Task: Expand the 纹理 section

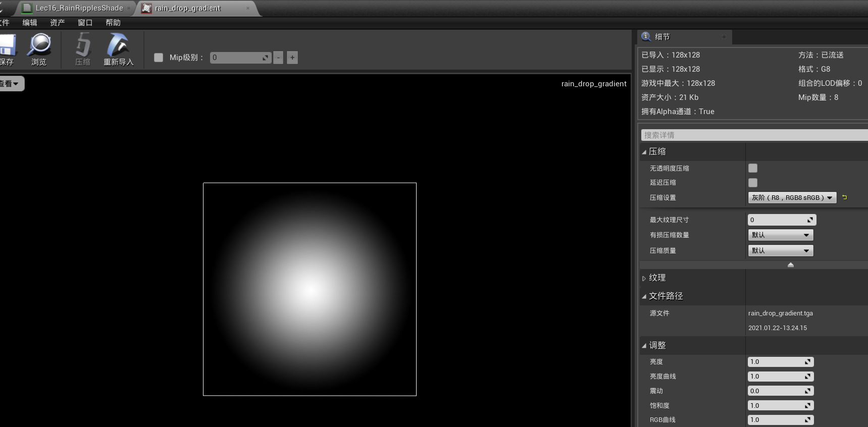Action: click(x=644, y=278)
